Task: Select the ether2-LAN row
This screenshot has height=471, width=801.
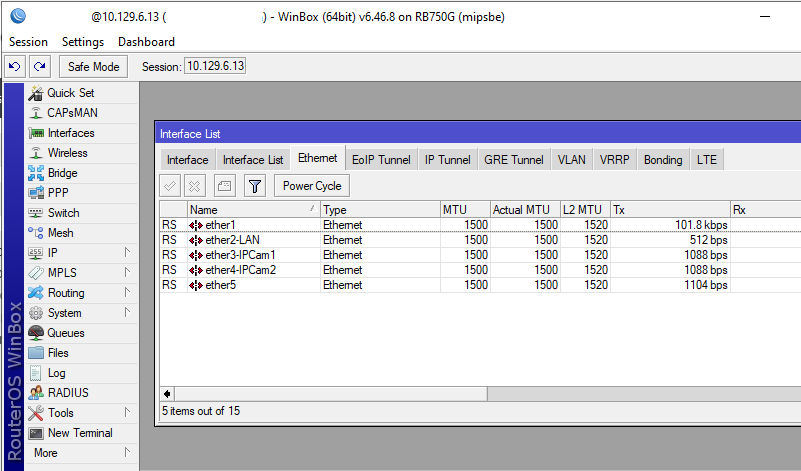Action: point(480,240)
